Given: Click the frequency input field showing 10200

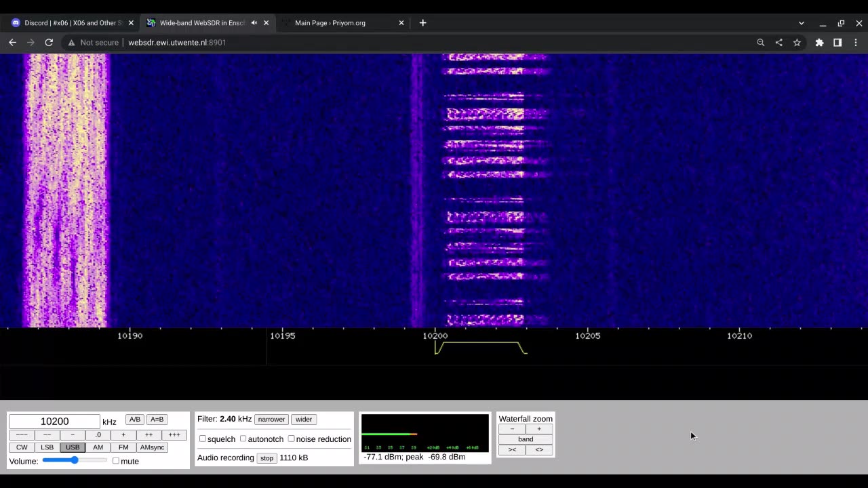Looking at the screenshot, I should (54, 422).
